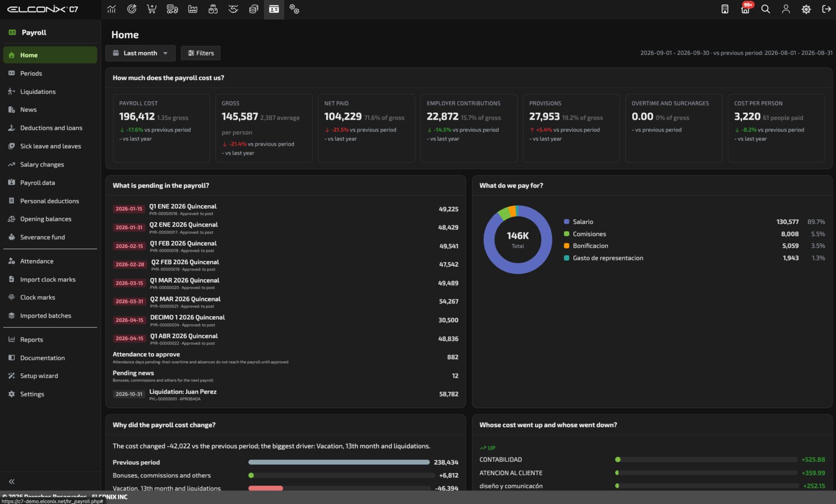Open the gears configuration module icon
Viewport: 836px width, 504px height.
(294, 9)
